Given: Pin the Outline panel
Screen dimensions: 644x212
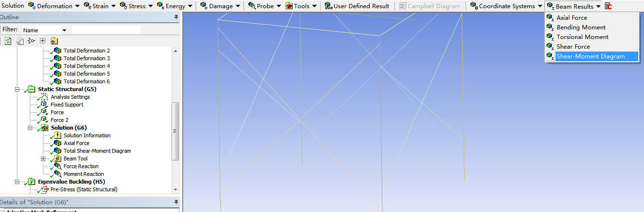Looking at the screenshot, I should pyautogui.click(x=176, y=17).
